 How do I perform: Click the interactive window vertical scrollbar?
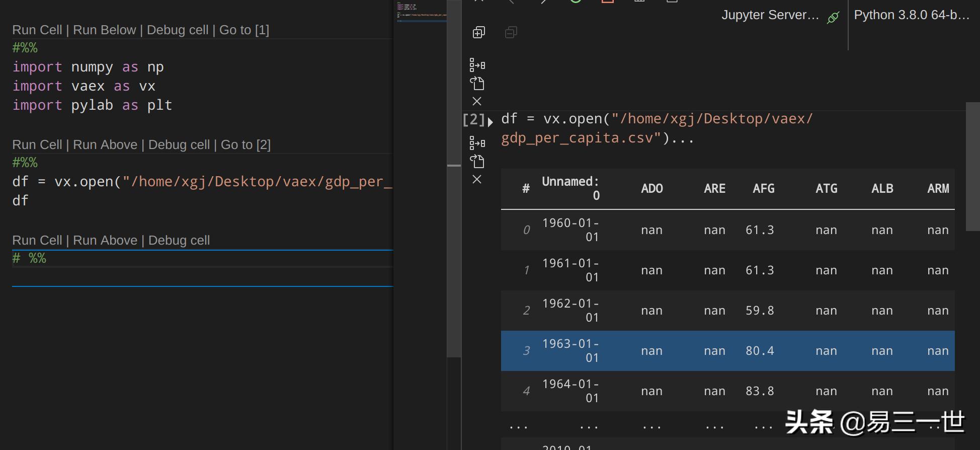click(x=973, y=167)
